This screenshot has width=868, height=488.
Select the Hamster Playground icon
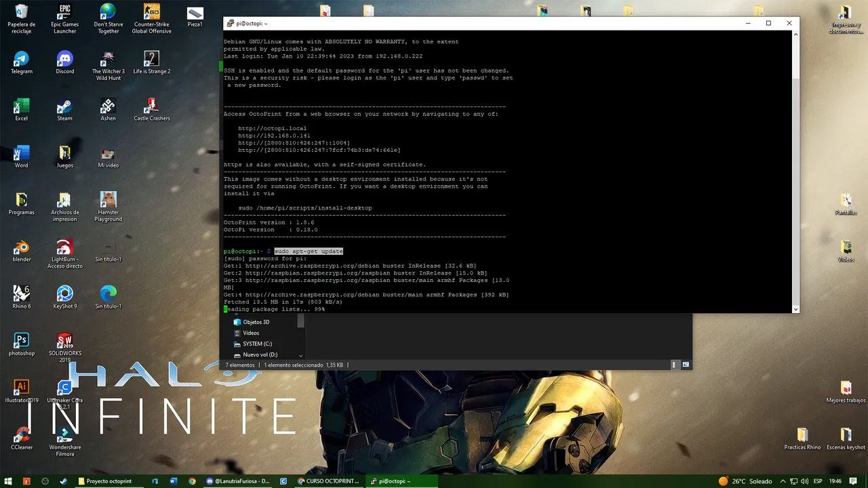coord(108,207)
